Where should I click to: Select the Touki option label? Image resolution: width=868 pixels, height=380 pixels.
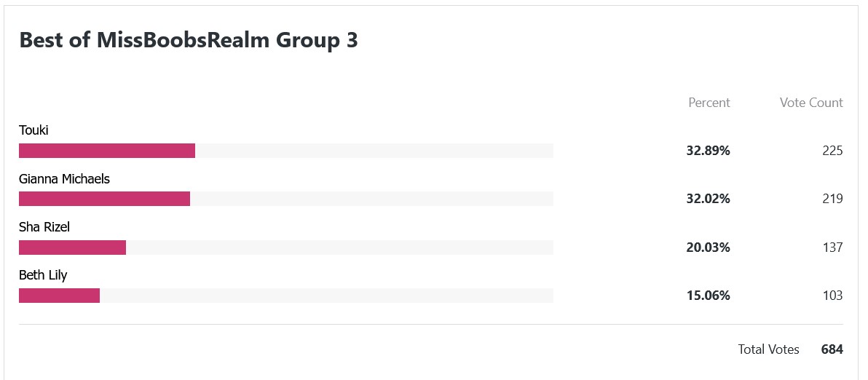tap(33, 130)
